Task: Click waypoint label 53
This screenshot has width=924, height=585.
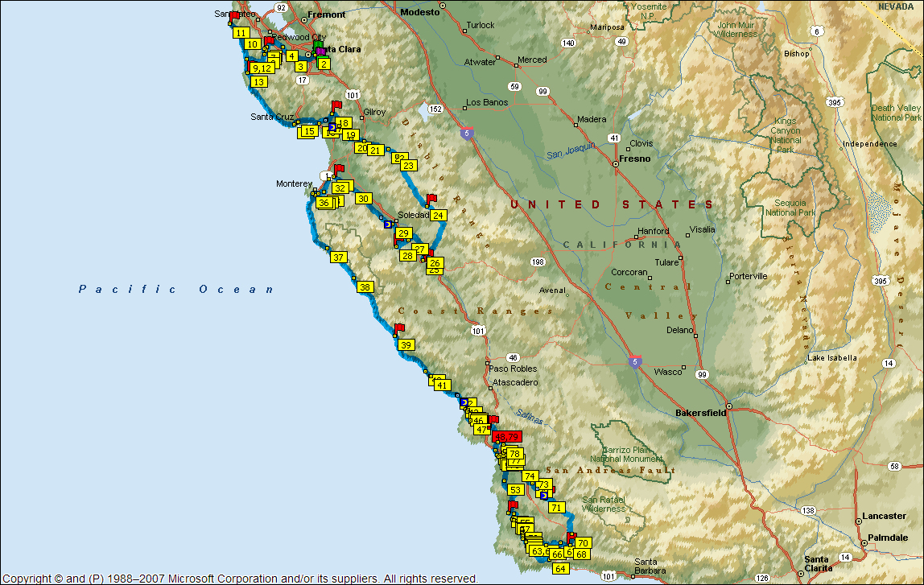Action: 516,489
